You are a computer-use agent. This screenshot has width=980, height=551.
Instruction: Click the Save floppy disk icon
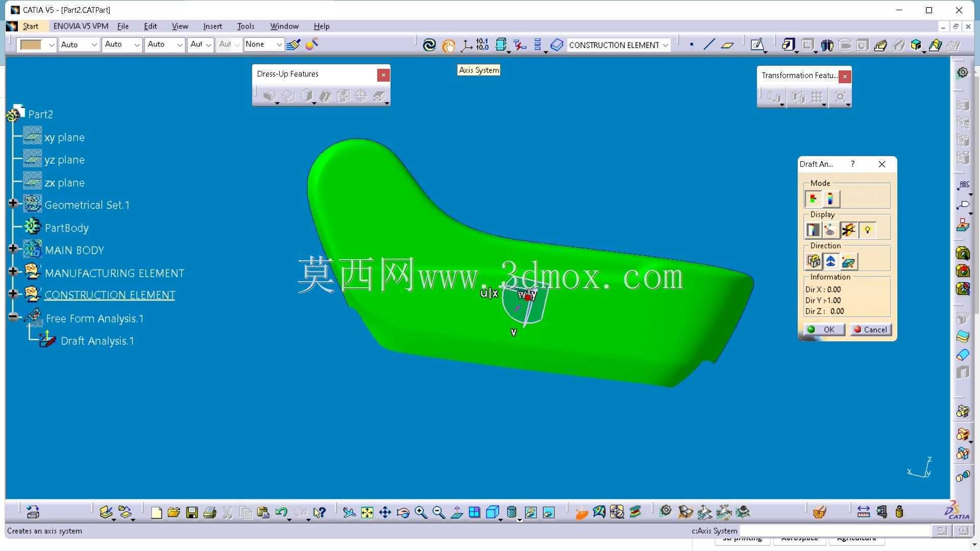[x=192, y=512]
